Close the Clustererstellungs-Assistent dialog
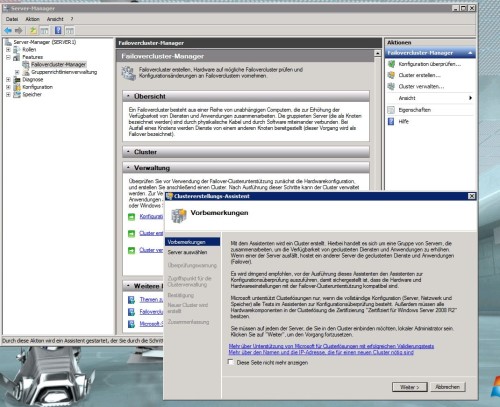This screenshot has height=407, width=500. tap(471, 196)
